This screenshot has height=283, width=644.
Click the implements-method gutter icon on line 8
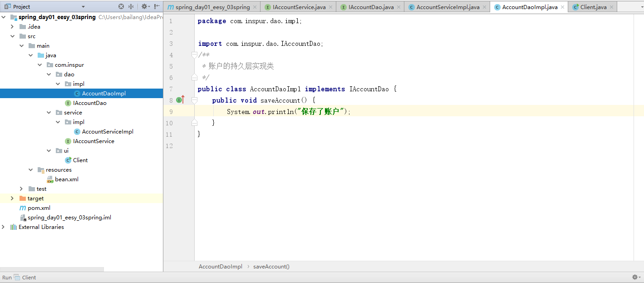[180, 100]
